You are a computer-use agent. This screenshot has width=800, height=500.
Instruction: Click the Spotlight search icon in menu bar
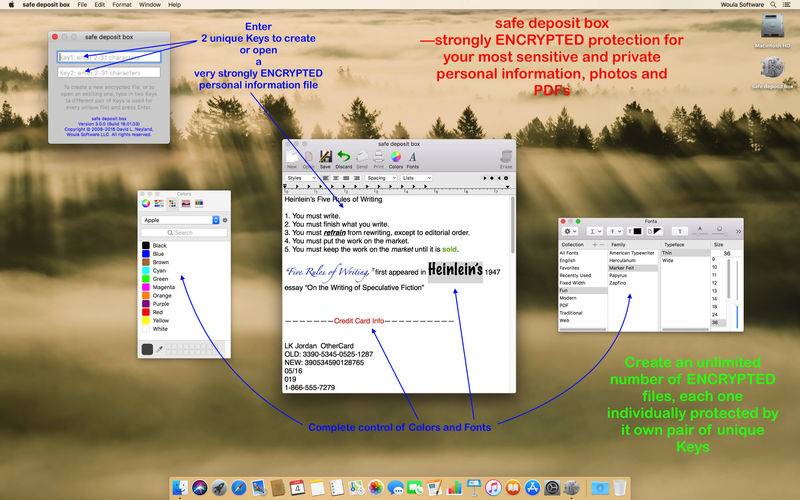click(773, 5)
